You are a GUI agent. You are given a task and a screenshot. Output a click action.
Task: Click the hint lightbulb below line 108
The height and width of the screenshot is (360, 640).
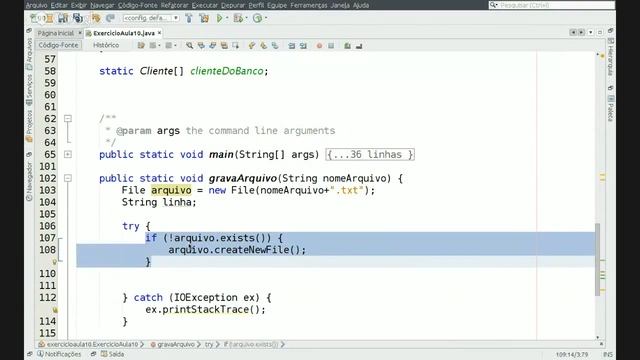pyautogui.click(x=55, y=262)
